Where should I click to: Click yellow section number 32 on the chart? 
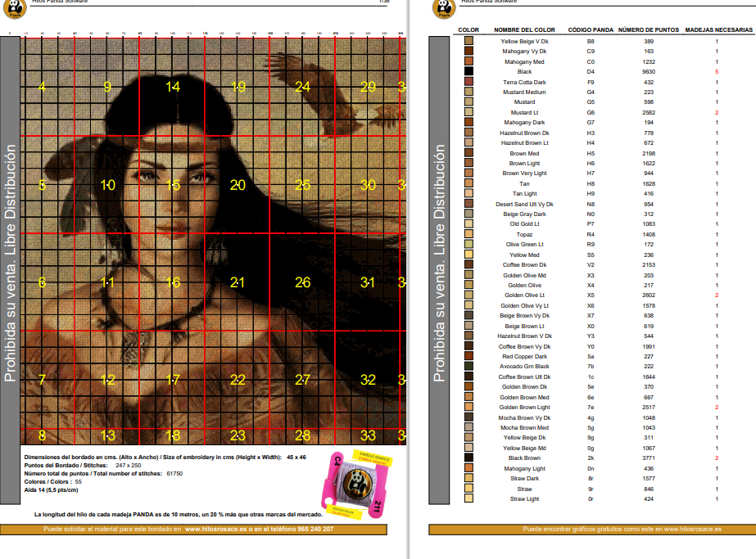[368, 380]
